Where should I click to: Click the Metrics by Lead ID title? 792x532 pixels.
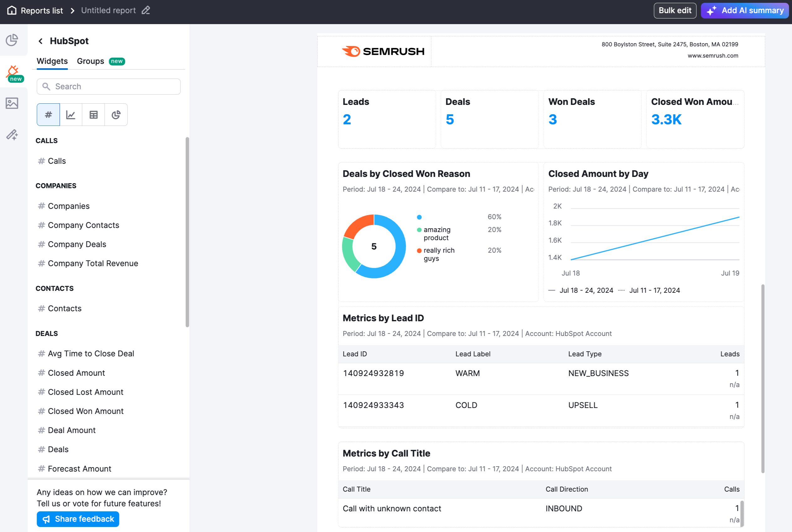pos(383,318)
